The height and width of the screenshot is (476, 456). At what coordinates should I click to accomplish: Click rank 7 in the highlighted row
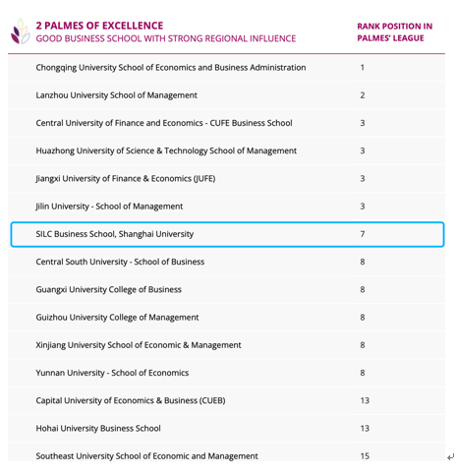point(363,234)
